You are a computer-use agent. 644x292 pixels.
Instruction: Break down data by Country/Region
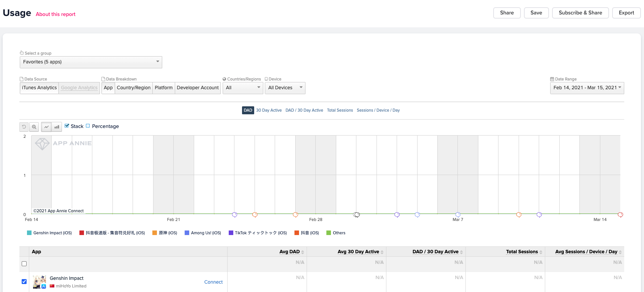click(134, 88)
